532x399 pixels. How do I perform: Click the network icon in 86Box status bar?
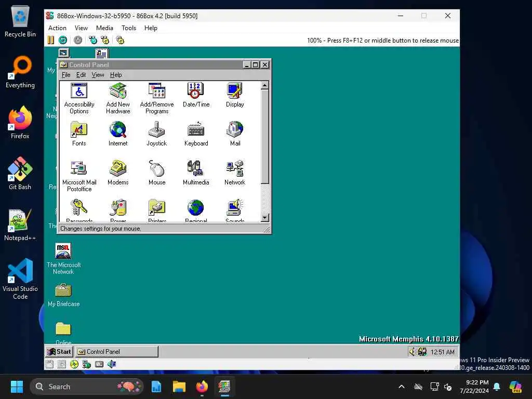(87, 364)
